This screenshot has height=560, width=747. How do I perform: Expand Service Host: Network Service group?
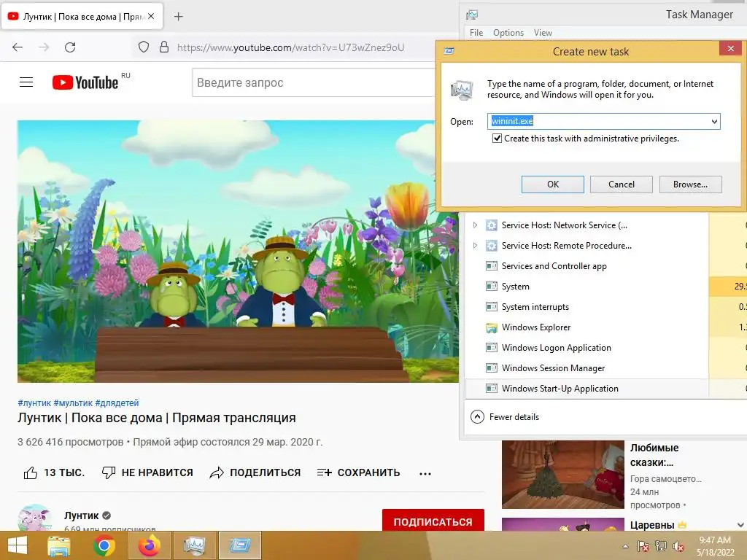click(x=475, y=225)
